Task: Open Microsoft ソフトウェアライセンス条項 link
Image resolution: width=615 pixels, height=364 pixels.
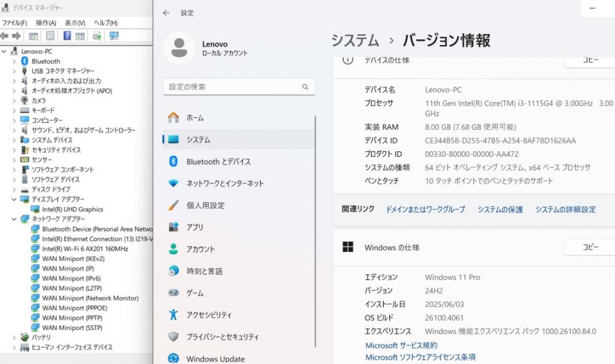Action: 421,357
